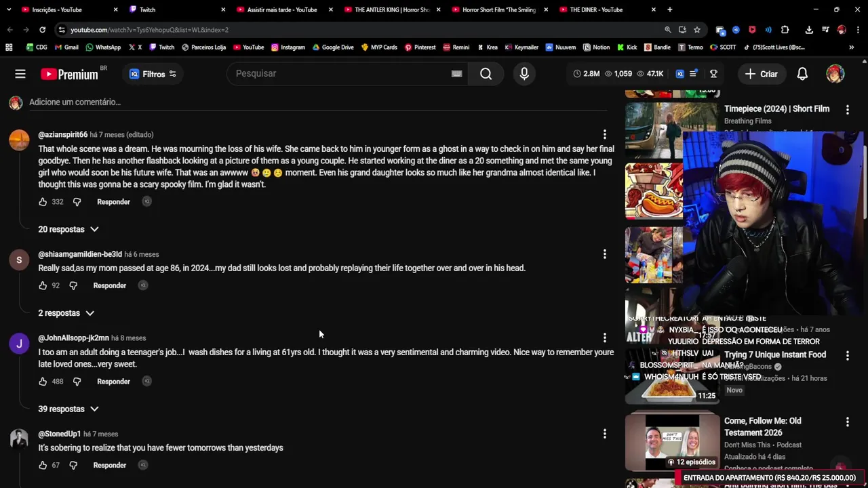Open the vidIQ list icon with blue dot
This screenshot has height=488, width=868.
click(x=693, y=74)
